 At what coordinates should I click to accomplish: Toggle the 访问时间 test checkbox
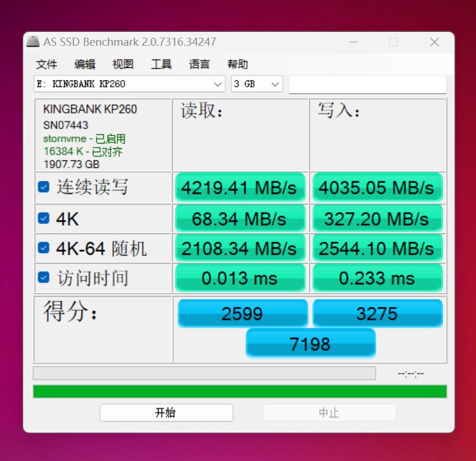[43, 277]
